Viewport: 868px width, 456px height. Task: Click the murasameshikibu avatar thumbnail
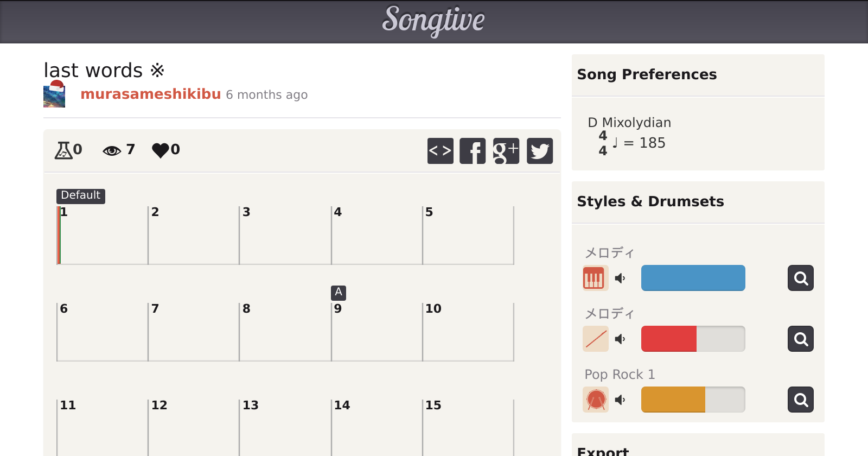(54, 94)
